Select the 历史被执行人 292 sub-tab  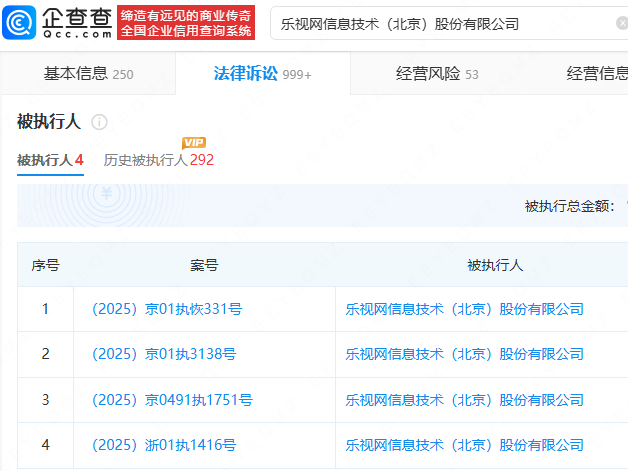pyautogui.click(x=158, y=160)
